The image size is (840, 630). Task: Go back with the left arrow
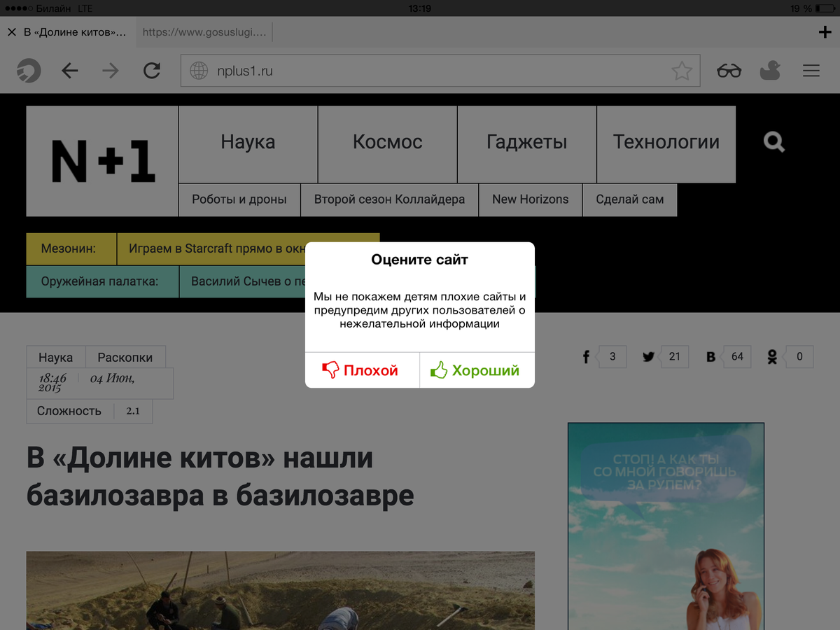[x=70, y=70]
